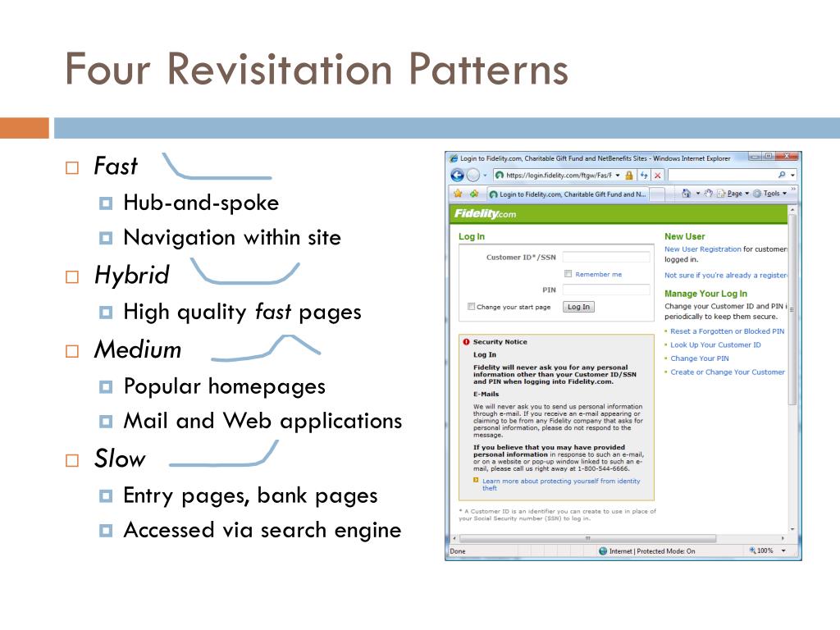Click the Customer ID/SSN input field
The width and height of the screenshot is (840, 630).
point(606,257)
